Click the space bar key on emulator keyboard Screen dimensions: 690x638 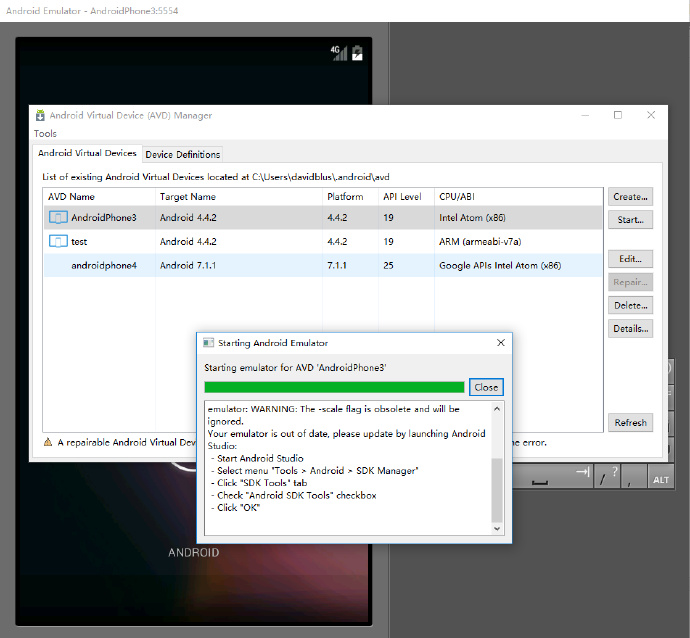click(x=540, y=482)
